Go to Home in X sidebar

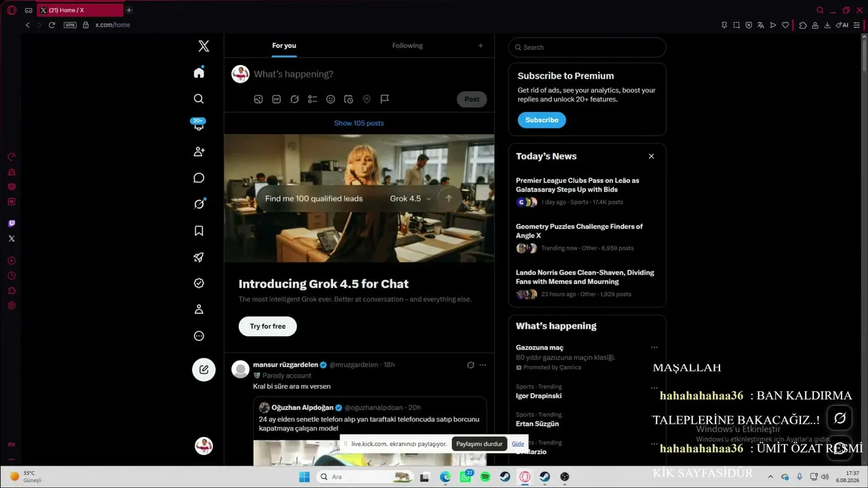[x=199, y=73]
